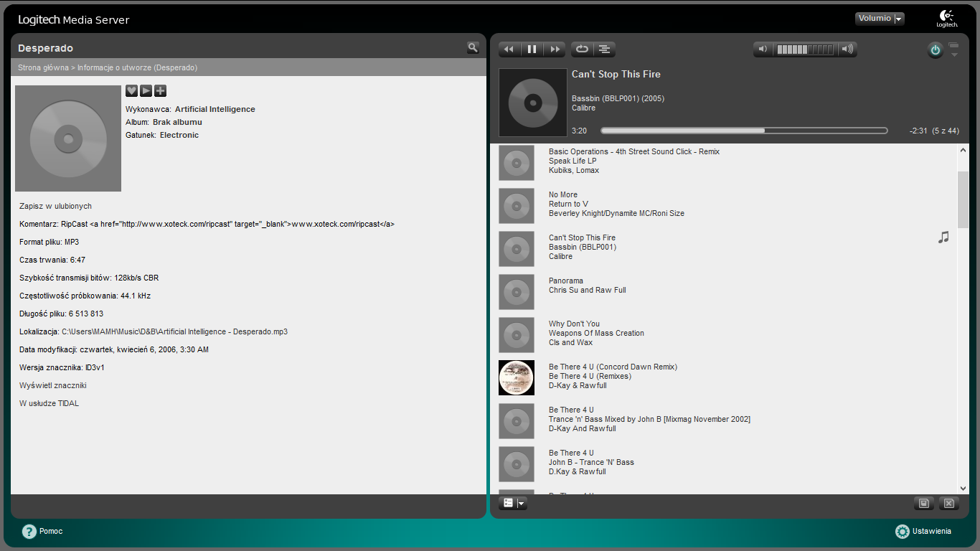Image resolution: width=980 pixels, height=551 pixels.
Task: Seek in the song progress bar
Action: click(x=744, y=131)
